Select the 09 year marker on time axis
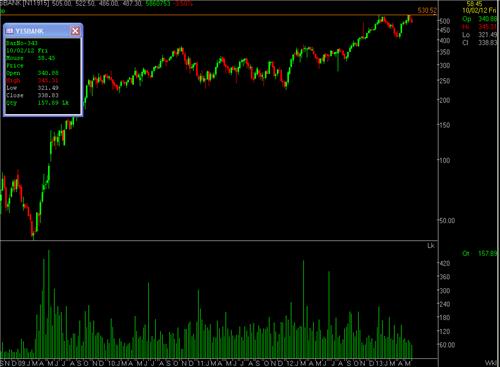Screen dimensions: 500x367 point(21,363)
